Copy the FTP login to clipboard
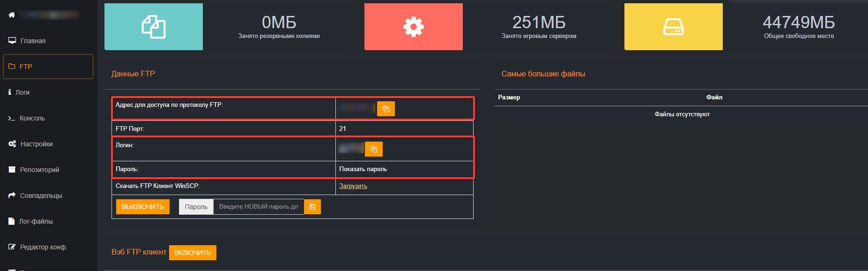Viewport: 868px width, 271px height. 373,149
